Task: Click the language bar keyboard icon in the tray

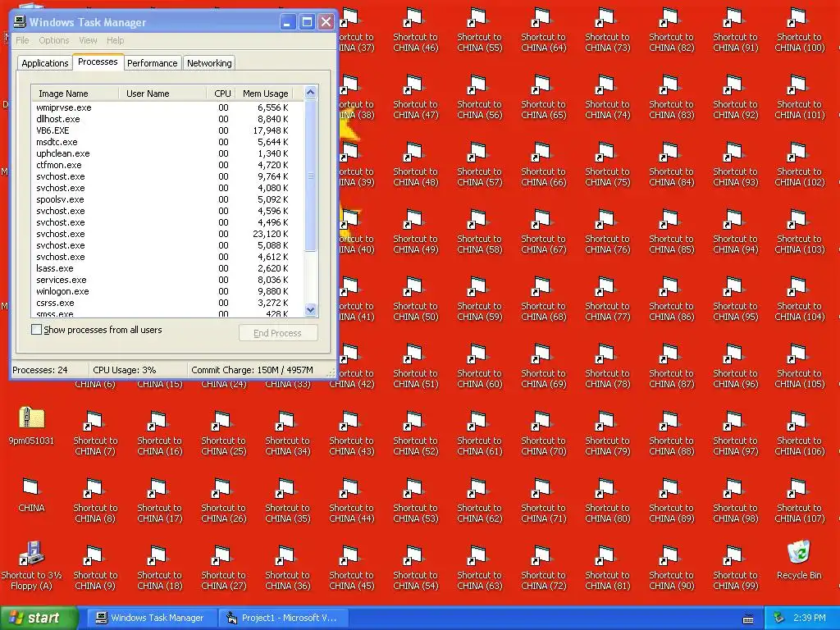Action: pos(748,619)
